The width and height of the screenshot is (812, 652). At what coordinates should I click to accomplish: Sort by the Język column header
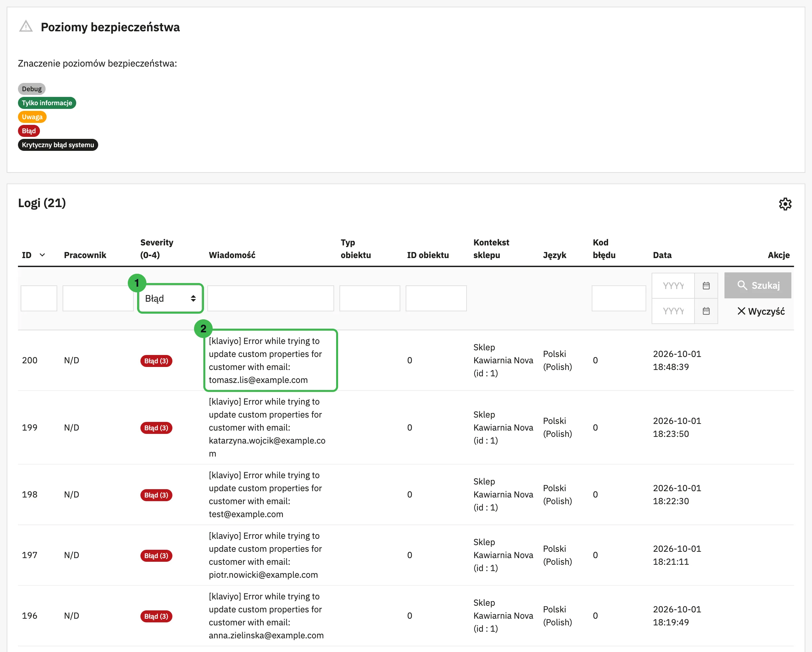(554, 255)
